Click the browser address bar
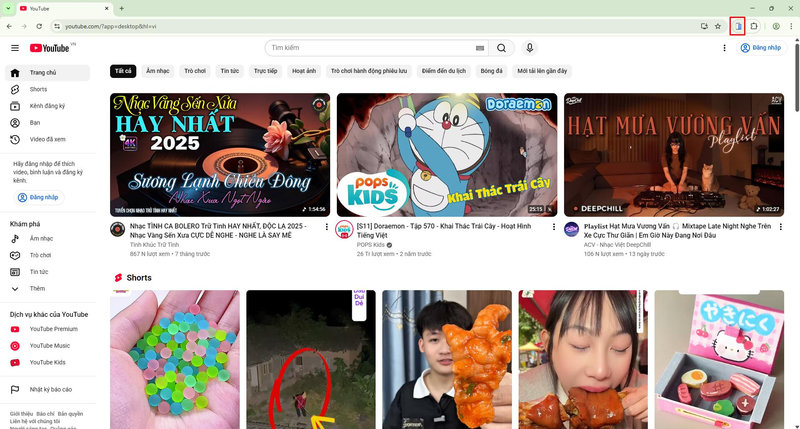 click(x=378, y=26)
